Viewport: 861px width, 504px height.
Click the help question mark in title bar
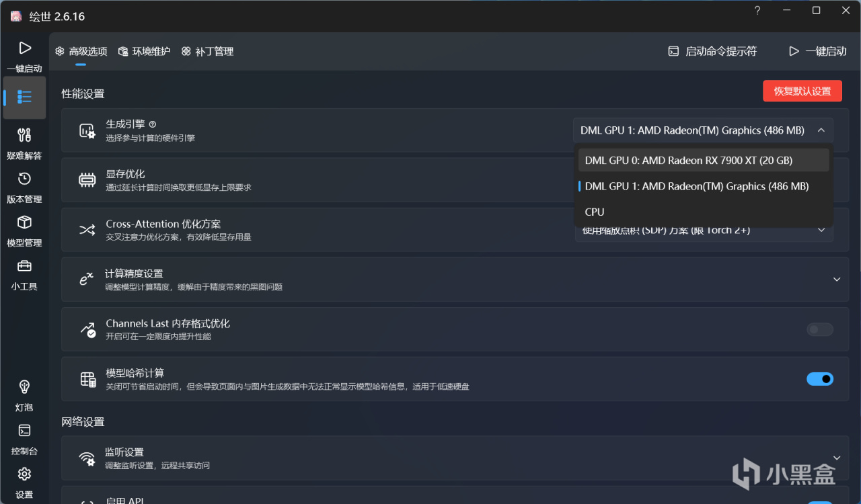(757, 10)
